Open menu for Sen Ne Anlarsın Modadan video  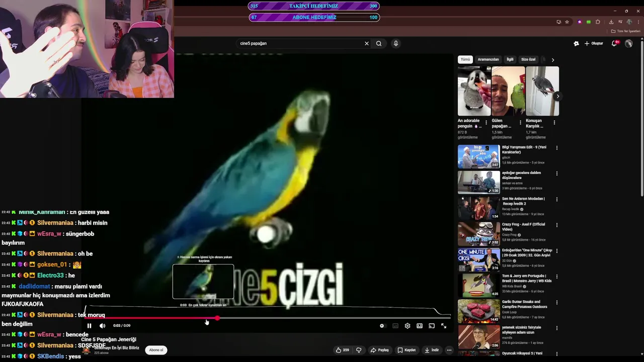(x=556, y=199)
